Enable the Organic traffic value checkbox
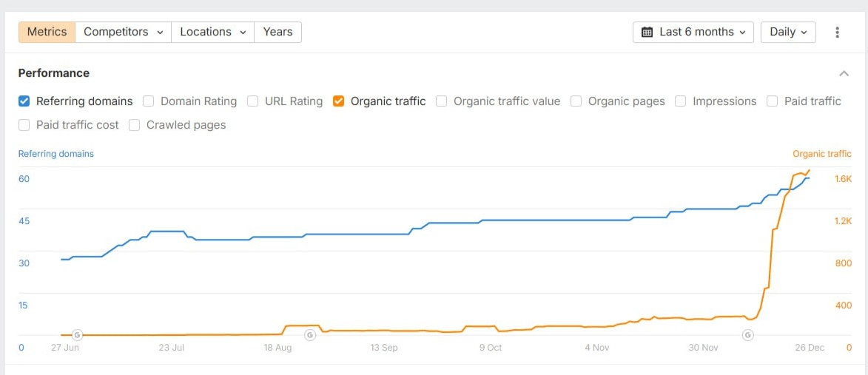 tap(442, 101)
